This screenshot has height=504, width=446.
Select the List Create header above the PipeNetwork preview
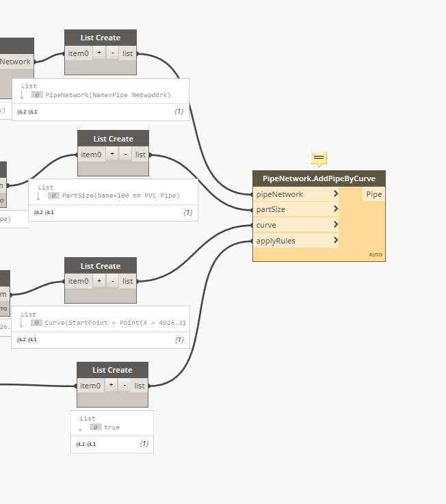(101, 38)
